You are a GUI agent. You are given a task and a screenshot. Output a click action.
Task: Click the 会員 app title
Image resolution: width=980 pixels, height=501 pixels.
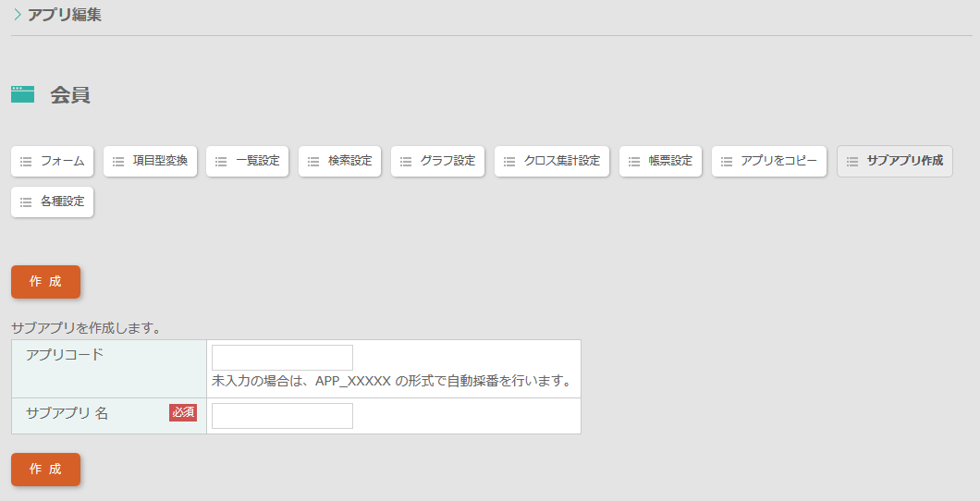[70, 95]
